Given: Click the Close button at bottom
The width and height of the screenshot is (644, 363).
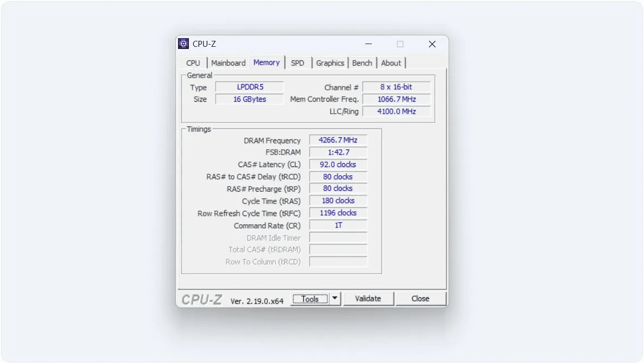Looking at the screenshot, I should tap(421, 299).
